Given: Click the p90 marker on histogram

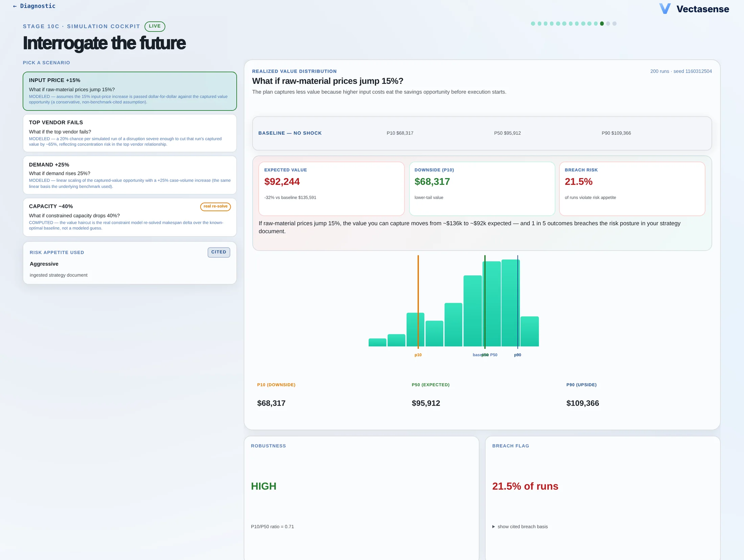Looking at the screenshot, I should 517,301.
